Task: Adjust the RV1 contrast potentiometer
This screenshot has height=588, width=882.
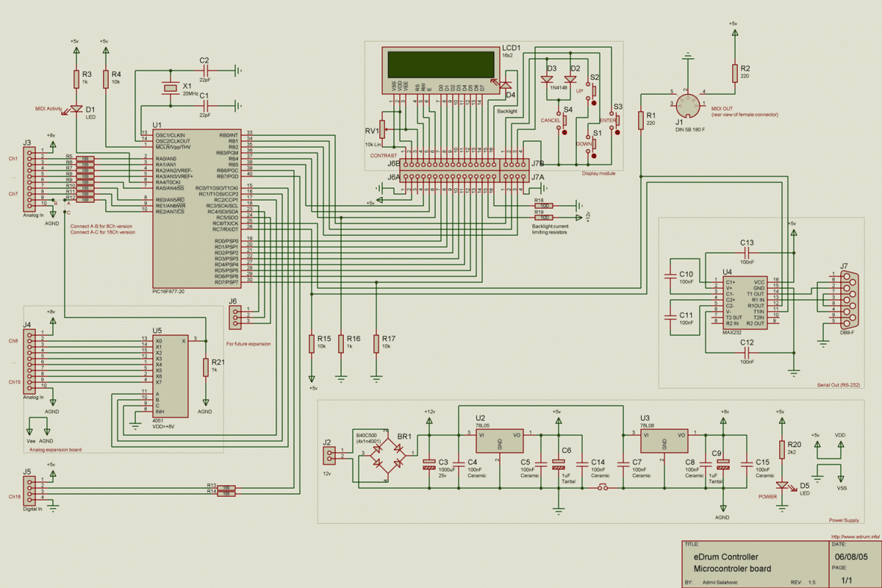Action: (383, 129)
